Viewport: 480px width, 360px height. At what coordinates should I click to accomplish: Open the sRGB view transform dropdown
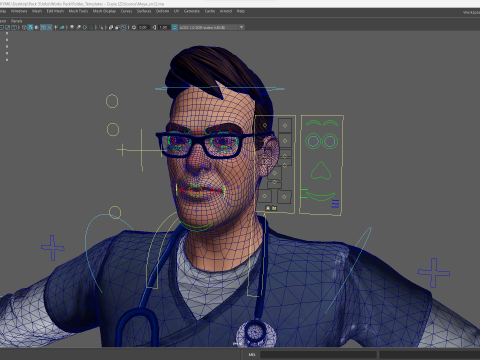tap(211, 27)
